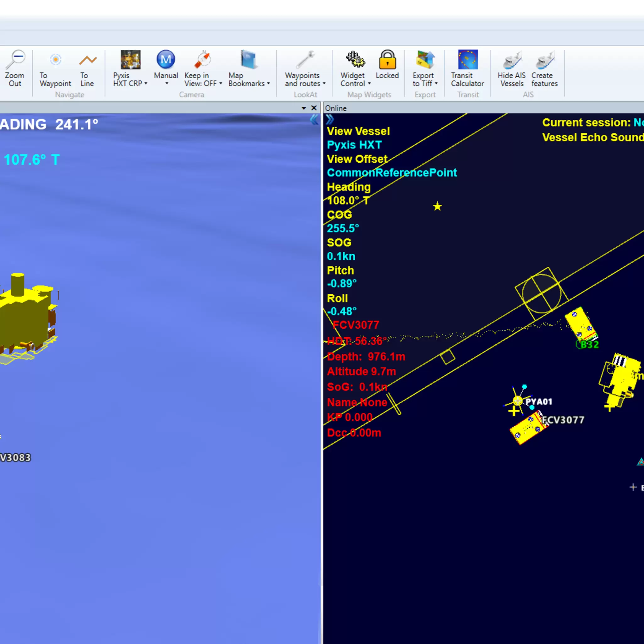Expand Waypoints and routes dropdown arrow
Screen dimensions: 644x644
click(x=324, y=83)
